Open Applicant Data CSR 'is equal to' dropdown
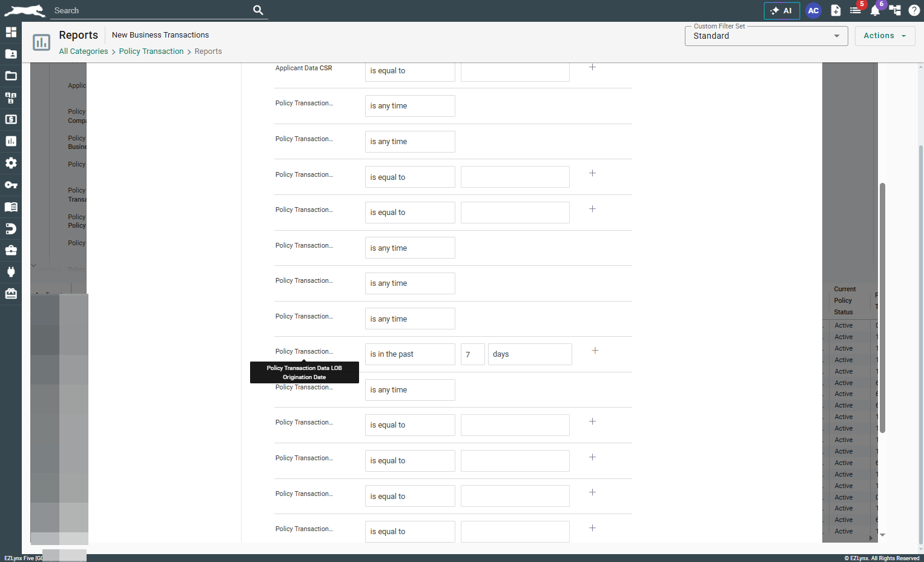 [410, 71]
